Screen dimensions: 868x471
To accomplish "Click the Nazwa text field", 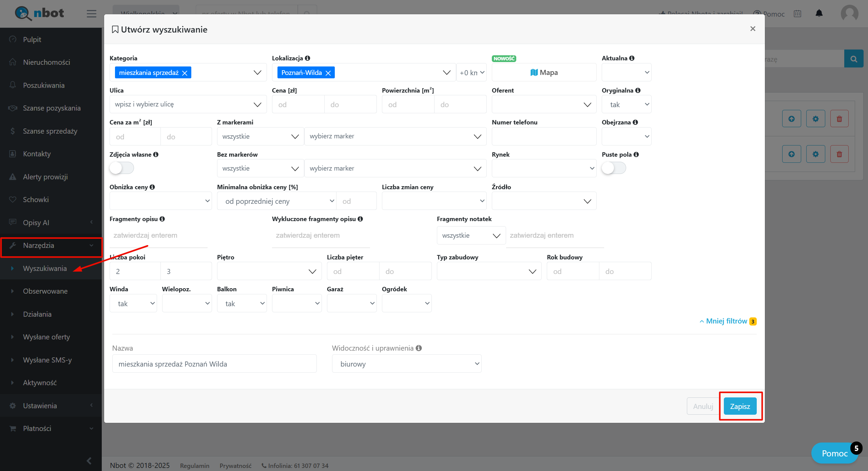I will pyautogui.click(x=214, y=364).
